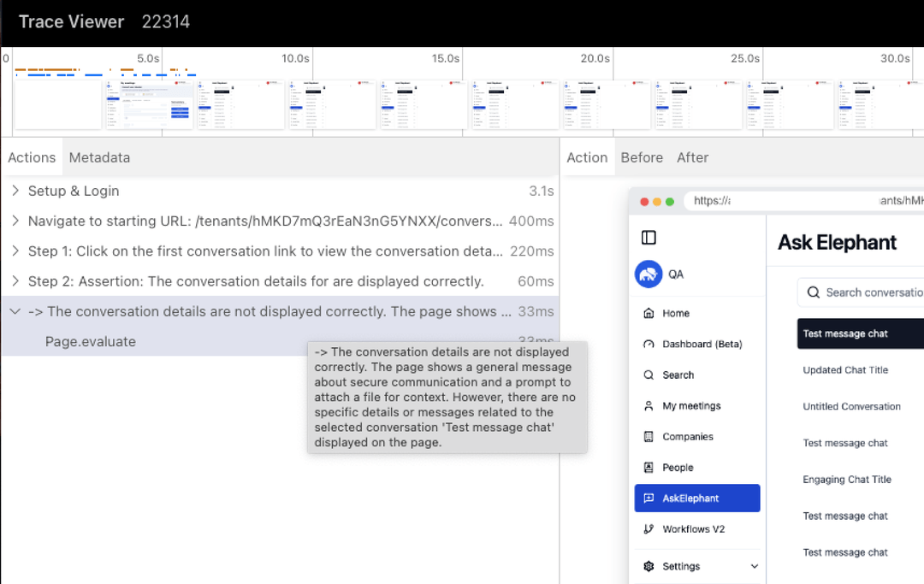Switch to the Metadata tab
This screenshot has height=584, width=924.
(99, 158)
